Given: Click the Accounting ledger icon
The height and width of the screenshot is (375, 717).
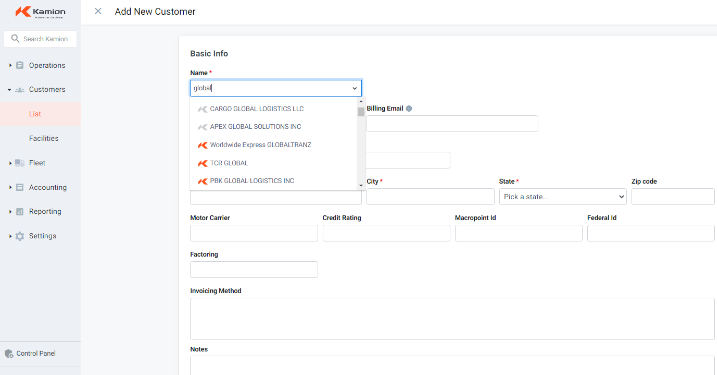Looking at the screenshot, I should pos(20,187).
